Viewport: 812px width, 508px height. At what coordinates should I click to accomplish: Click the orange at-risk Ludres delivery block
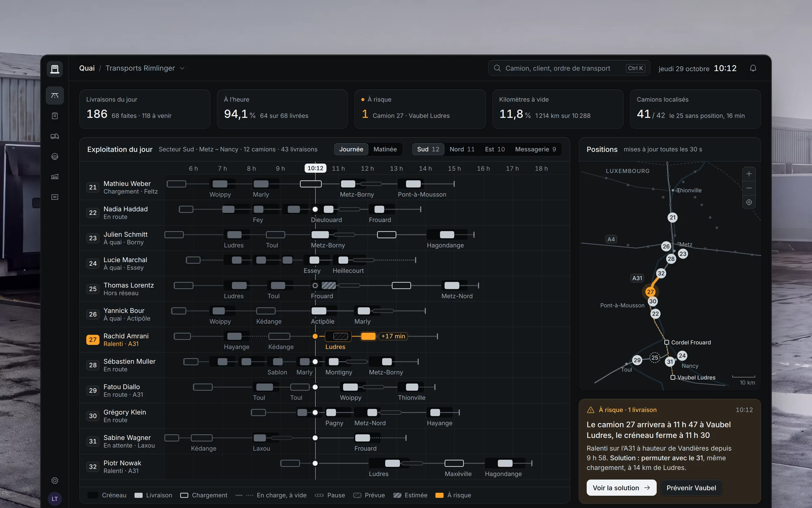pos(368,336)
